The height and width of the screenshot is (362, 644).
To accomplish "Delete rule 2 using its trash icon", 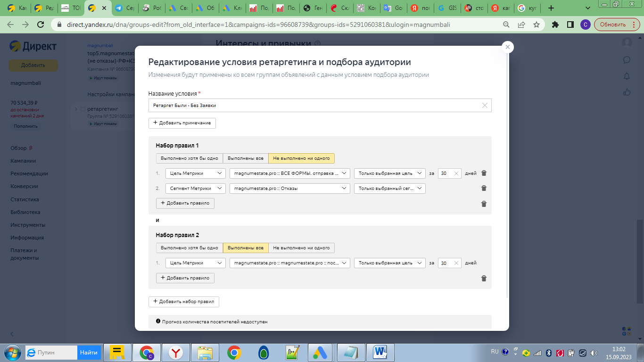I will (x=483, y=188).
